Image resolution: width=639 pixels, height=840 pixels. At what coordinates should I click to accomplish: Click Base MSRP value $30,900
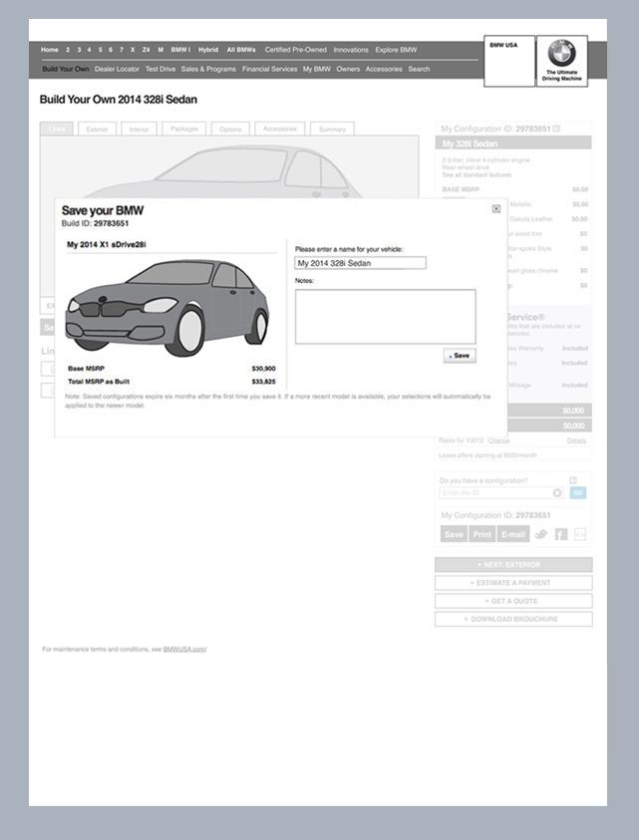pyautogui.click(x=263, y=369)
